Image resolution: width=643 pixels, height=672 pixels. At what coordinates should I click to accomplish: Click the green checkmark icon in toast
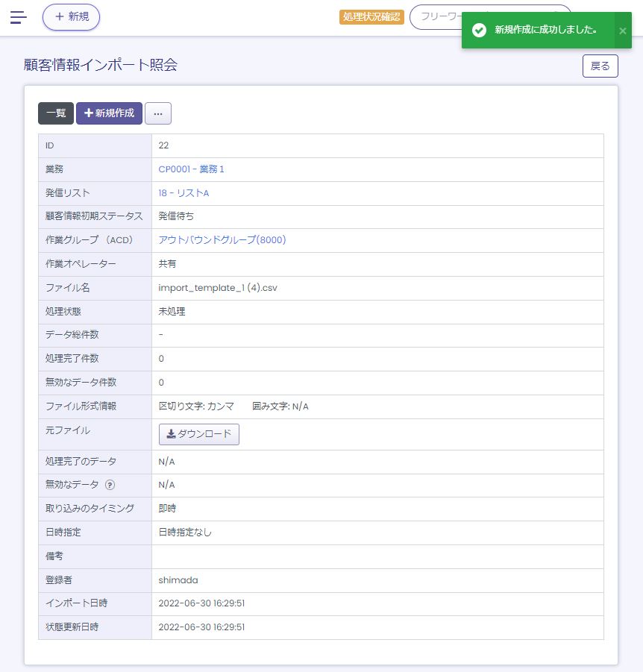click(x=480, y=30)
